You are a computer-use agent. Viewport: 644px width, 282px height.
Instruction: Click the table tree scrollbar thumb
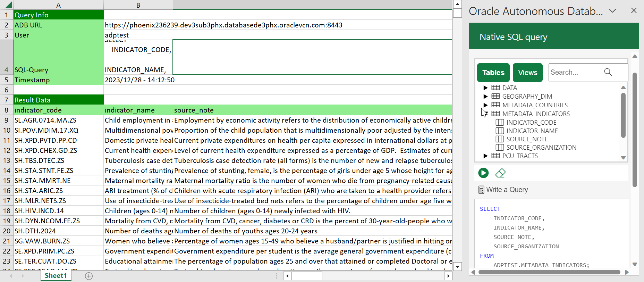coord(623,115)
